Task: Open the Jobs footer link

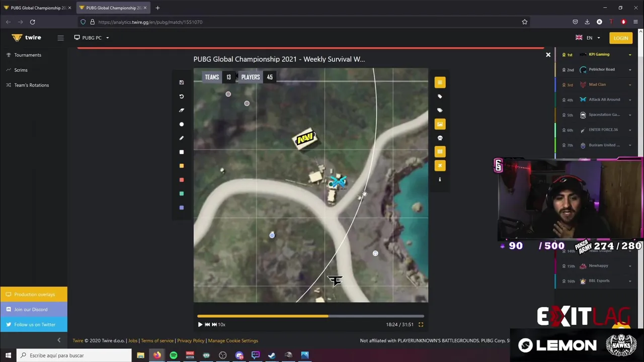Action: click(x=133, y=341)
